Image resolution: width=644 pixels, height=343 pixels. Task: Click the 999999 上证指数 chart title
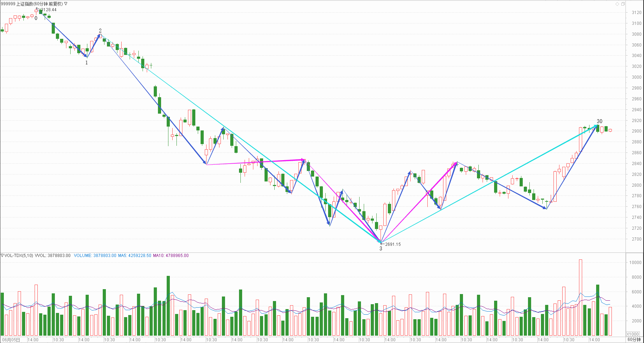point(31,4)
